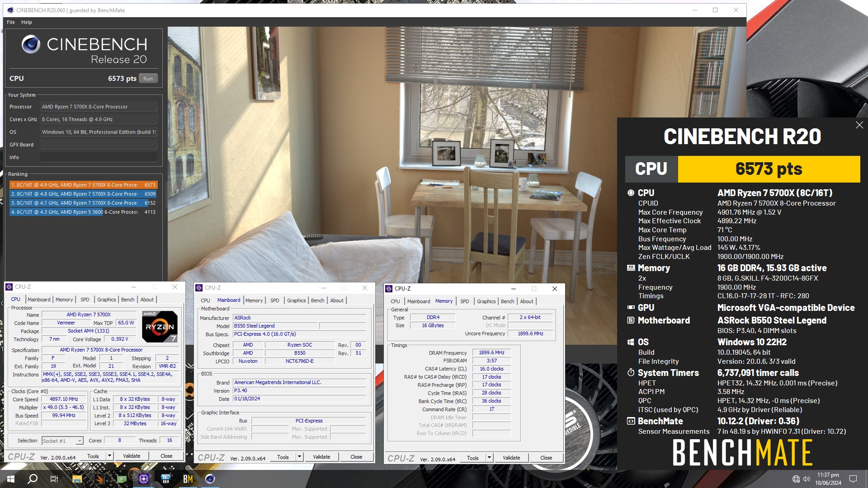Open Tools dropdown arrow in Memory window

489,458
